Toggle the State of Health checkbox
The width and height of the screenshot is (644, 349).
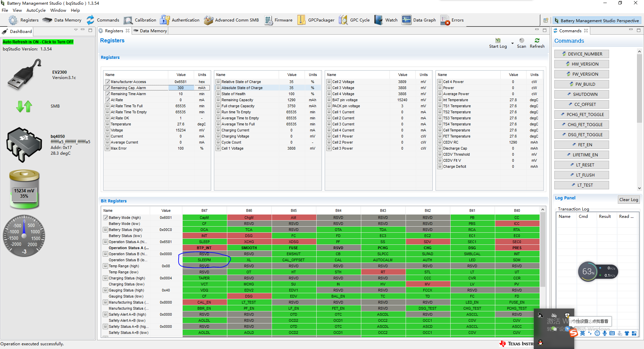218,94
